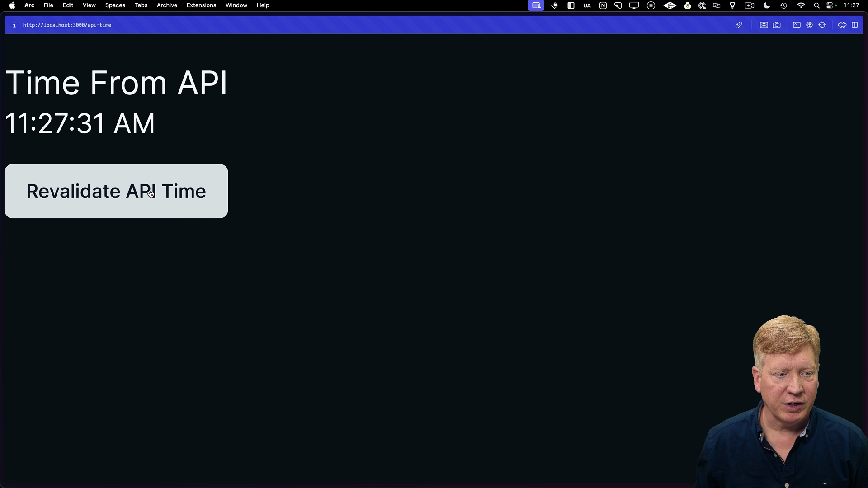The height and width of the screenshot is (488, 868).
Task: Click the screen mirroring icon
Action: point(635,5)
